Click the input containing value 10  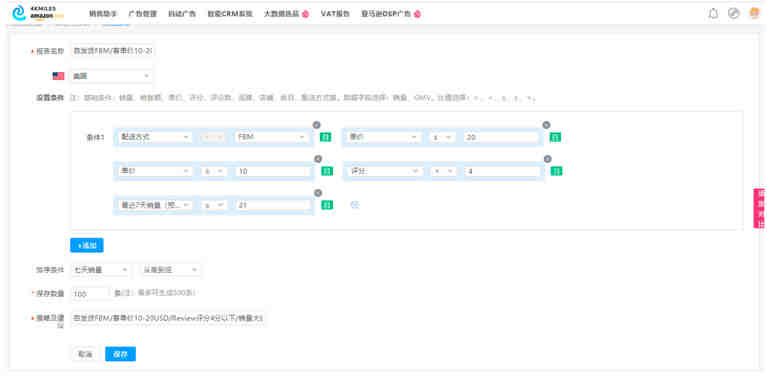[273, 171]
